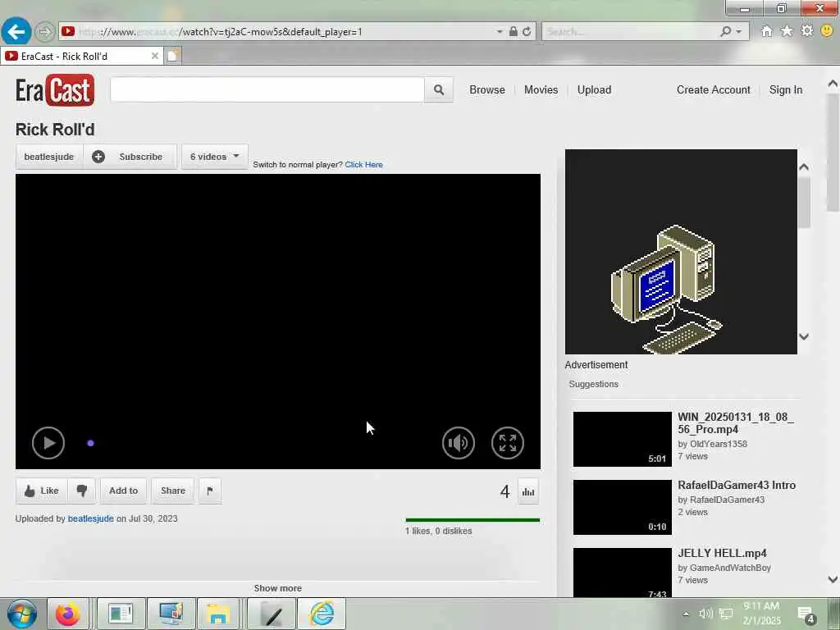Expand the 6 videos dropdown

[x=214, y=157]
